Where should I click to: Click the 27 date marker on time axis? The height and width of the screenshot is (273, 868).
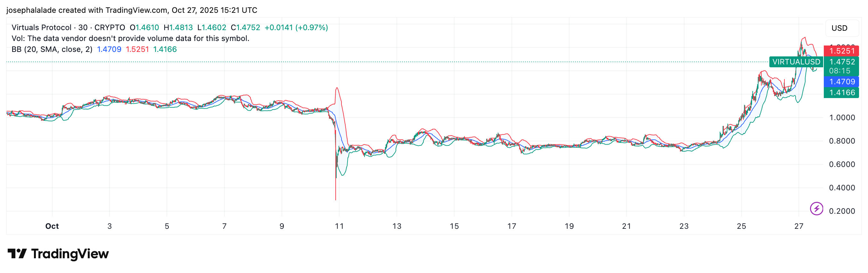coord(798,226)
